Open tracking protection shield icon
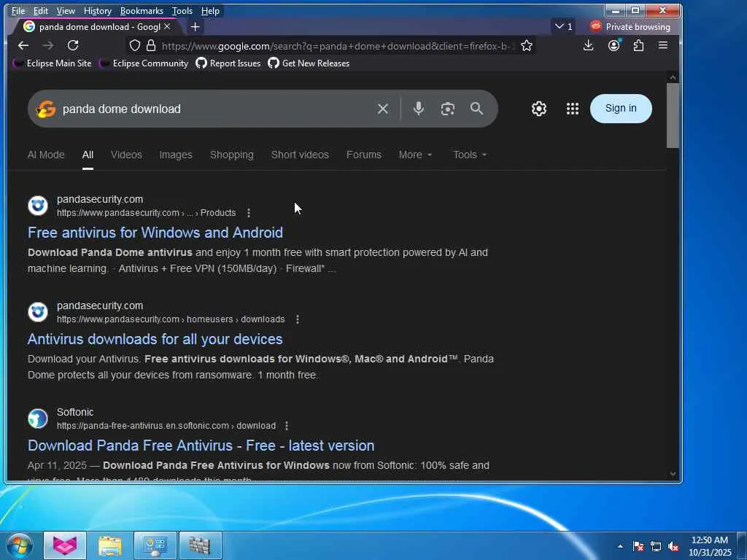Viewport: 747px width, 560px height. tap(135, 45)
